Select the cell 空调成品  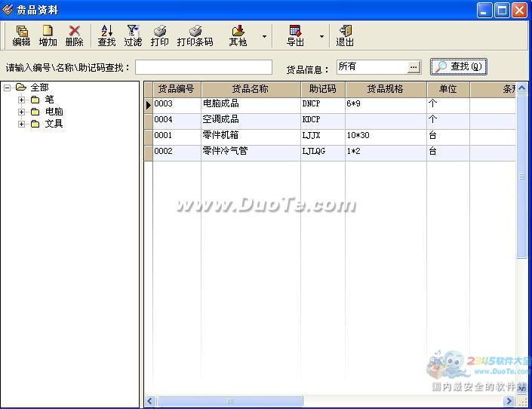[x=251, y=120]
